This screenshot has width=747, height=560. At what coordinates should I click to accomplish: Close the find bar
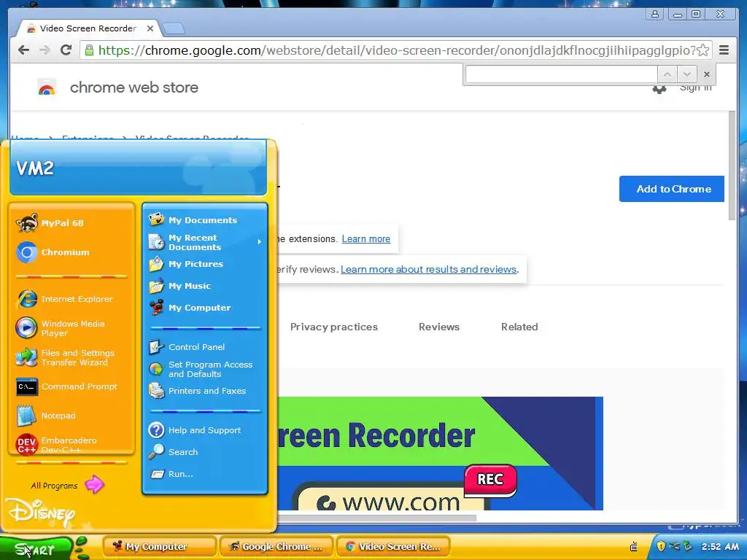(706, 74)
